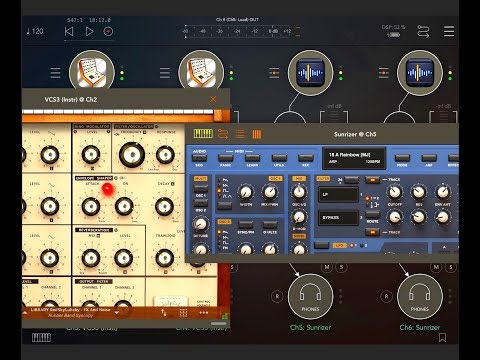The width and height of the screenshot is (480, 360).
Task: Open the VCS3 matrix grid icon
Action: coord(183,312)
